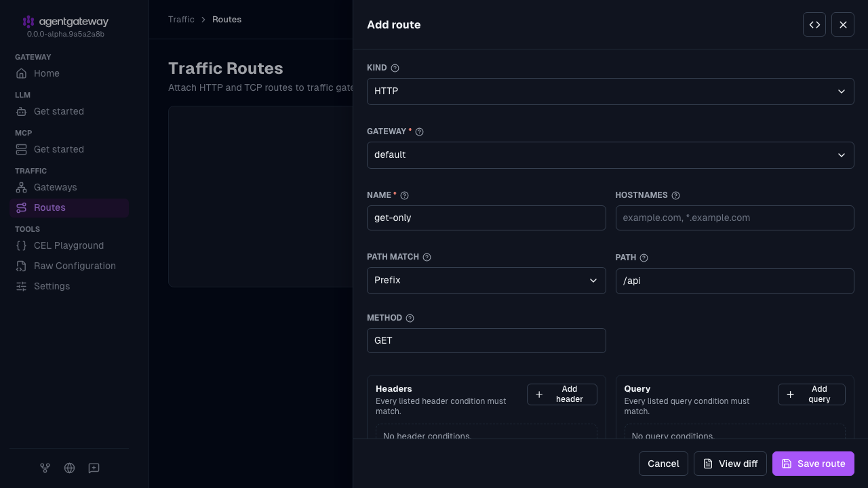868x488 pixels.
Task: Open the KIND dropdown showing HTTP
Action: [610, 91]
